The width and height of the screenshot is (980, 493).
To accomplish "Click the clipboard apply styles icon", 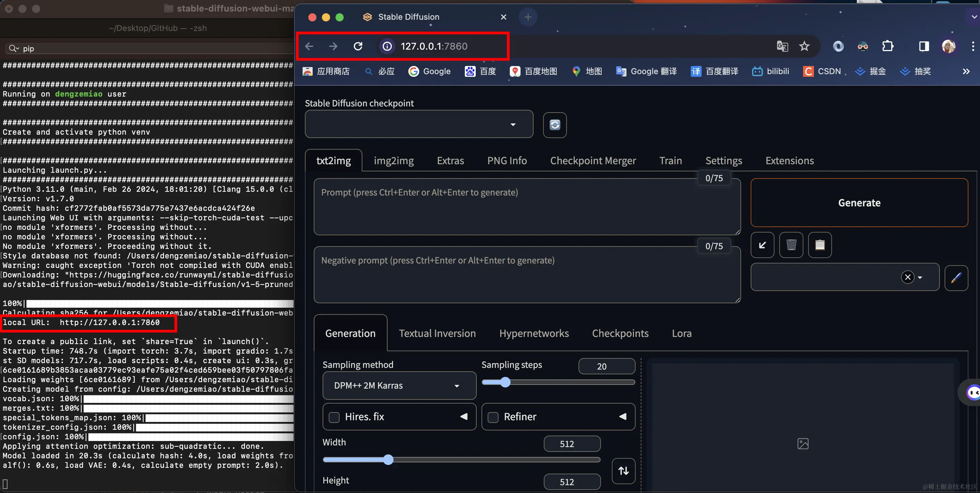I will [819, 245].
